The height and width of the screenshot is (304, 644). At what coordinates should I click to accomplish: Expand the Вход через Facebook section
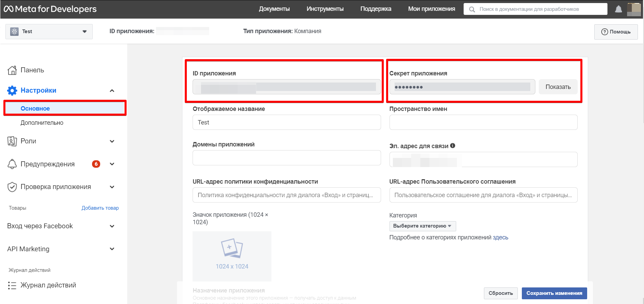pos(112,226)
